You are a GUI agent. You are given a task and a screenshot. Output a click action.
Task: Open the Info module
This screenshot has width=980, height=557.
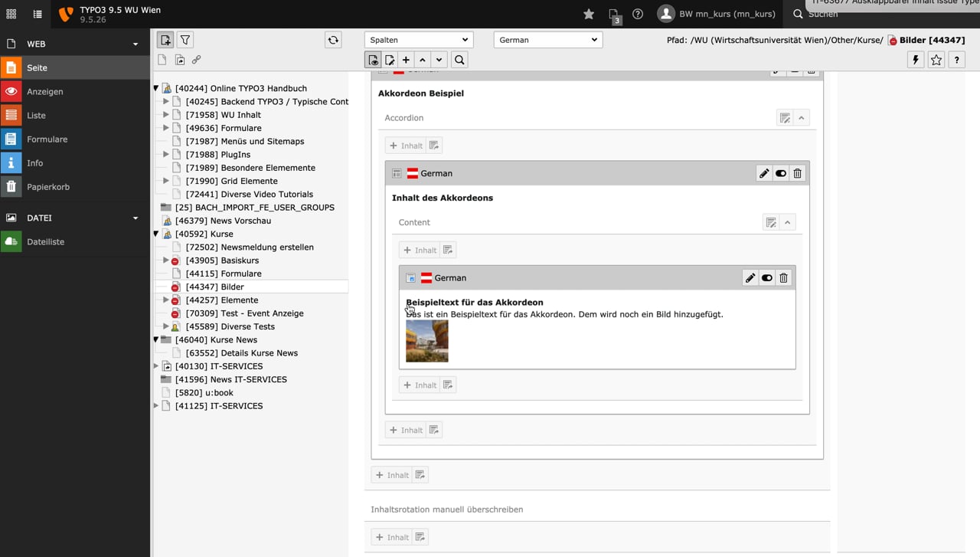pos(75,162)
